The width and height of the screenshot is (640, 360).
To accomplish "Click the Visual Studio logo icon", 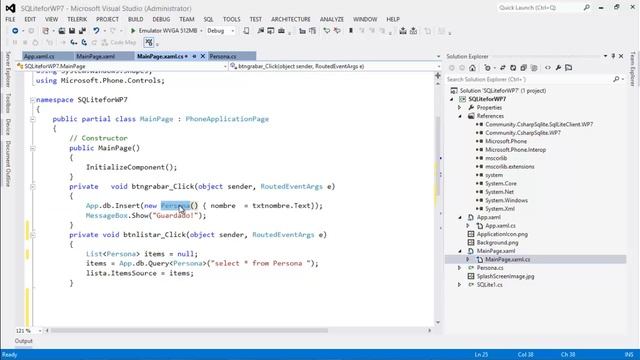I will tap(11, 8).
